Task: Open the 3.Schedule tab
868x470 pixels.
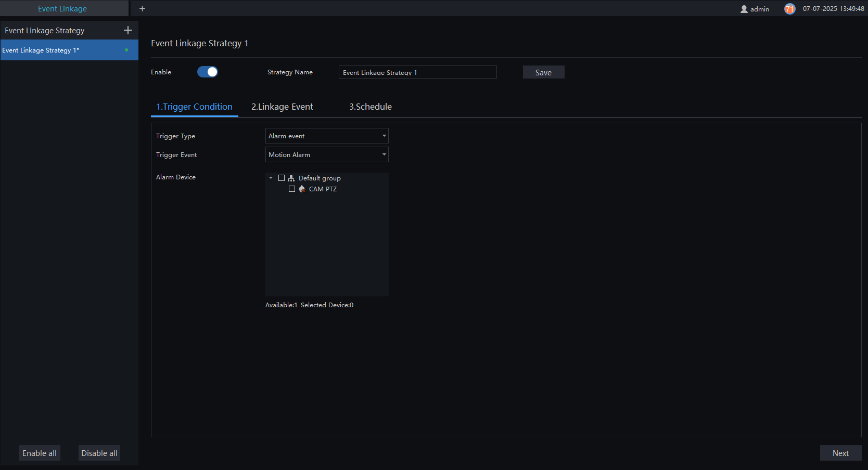Action: pyautogui.click(x=371, y=107)
